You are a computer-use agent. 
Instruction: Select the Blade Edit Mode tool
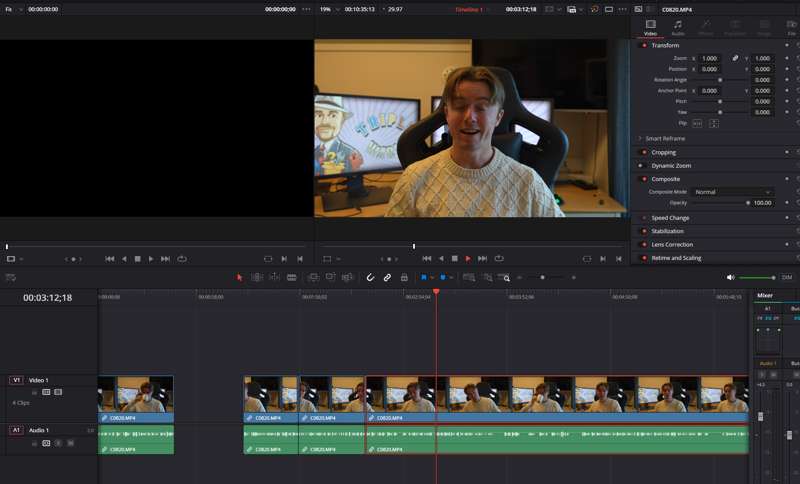(292, 277)
